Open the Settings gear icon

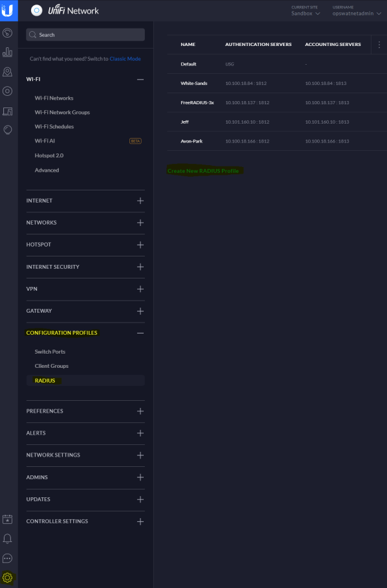point(8,578)
